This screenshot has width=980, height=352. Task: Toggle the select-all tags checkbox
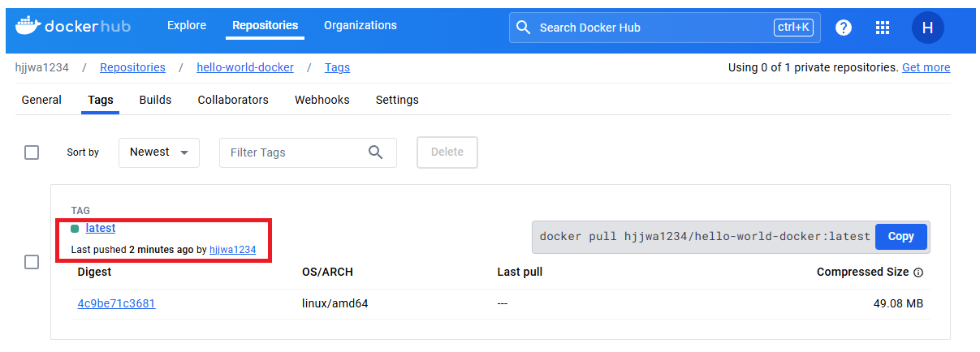[32, 152]
